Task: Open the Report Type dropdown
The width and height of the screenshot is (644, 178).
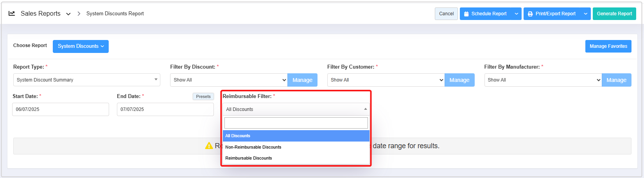Action: [x=86, y=80]
